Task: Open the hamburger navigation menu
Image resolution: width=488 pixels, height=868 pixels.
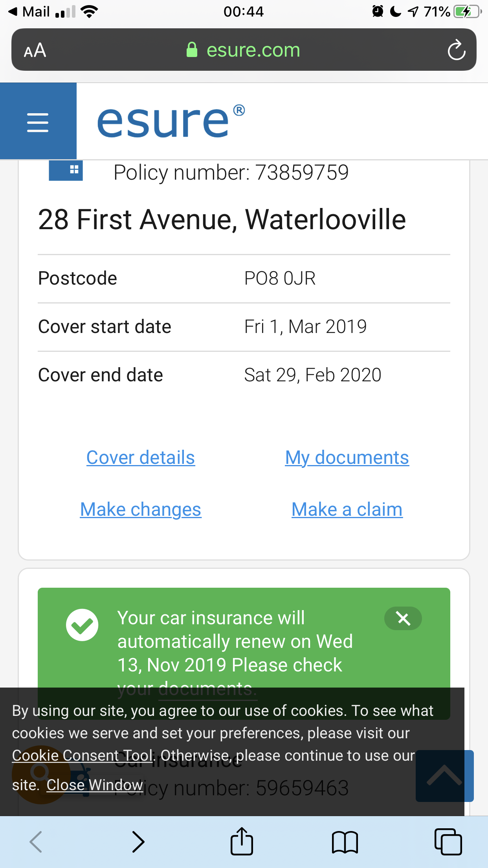Action: [x=38, y=122]
